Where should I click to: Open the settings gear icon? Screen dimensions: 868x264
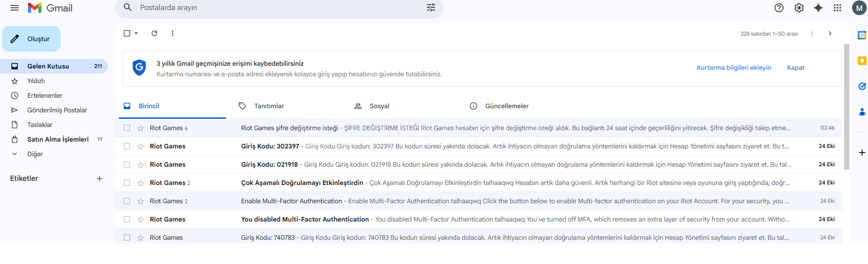(799, 8)
